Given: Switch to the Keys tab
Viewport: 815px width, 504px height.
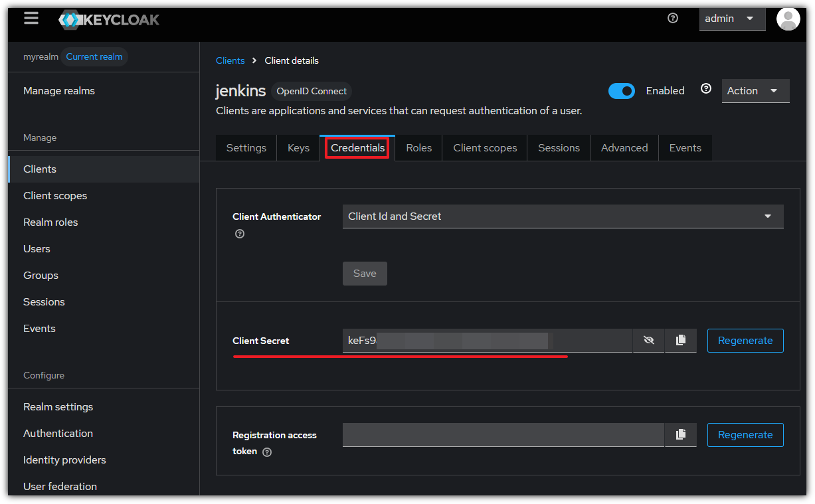Looking at the screenshot, I should coord(298,148).
